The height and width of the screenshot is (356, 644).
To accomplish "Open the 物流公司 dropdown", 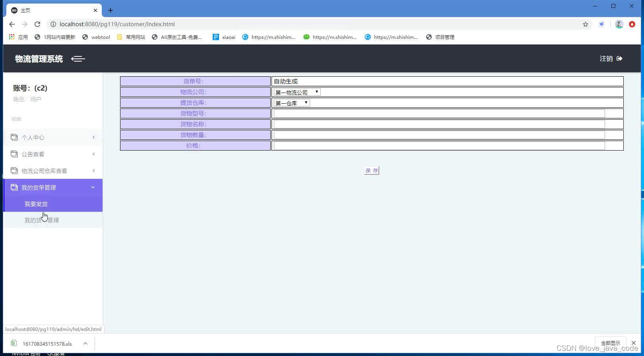I will coord(297,92).
